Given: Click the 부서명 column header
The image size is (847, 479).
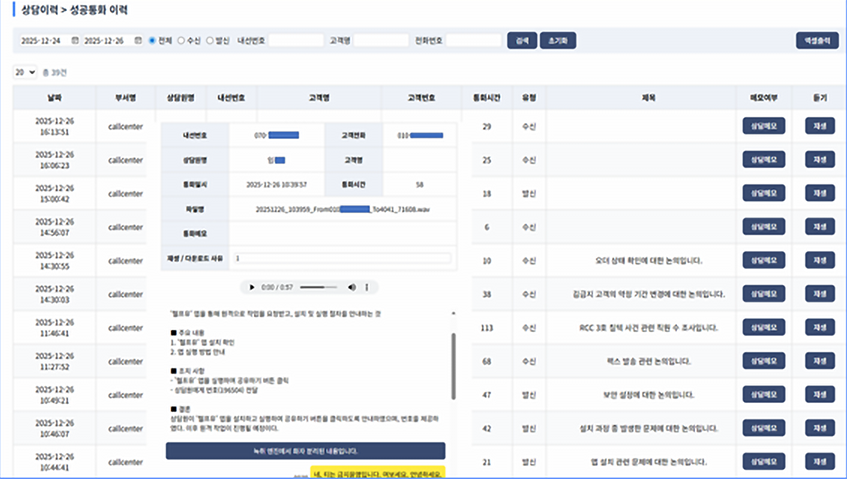Looking at the screenshot, I should click(x=125, y=98).
